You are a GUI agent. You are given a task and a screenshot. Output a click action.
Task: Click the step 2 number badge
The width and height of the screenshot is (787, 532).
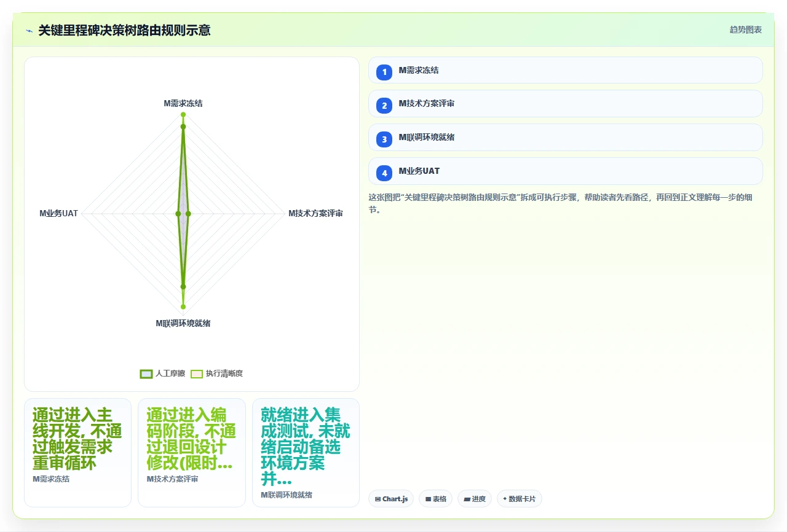click(384, 106)
